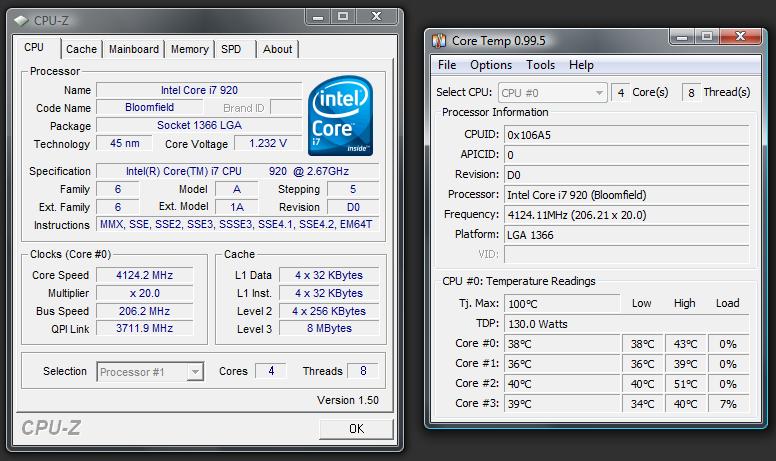Click the L1 Inst. cache value
Screen dimensions: 776x461
pyautogui.click(x=329, y=293)
